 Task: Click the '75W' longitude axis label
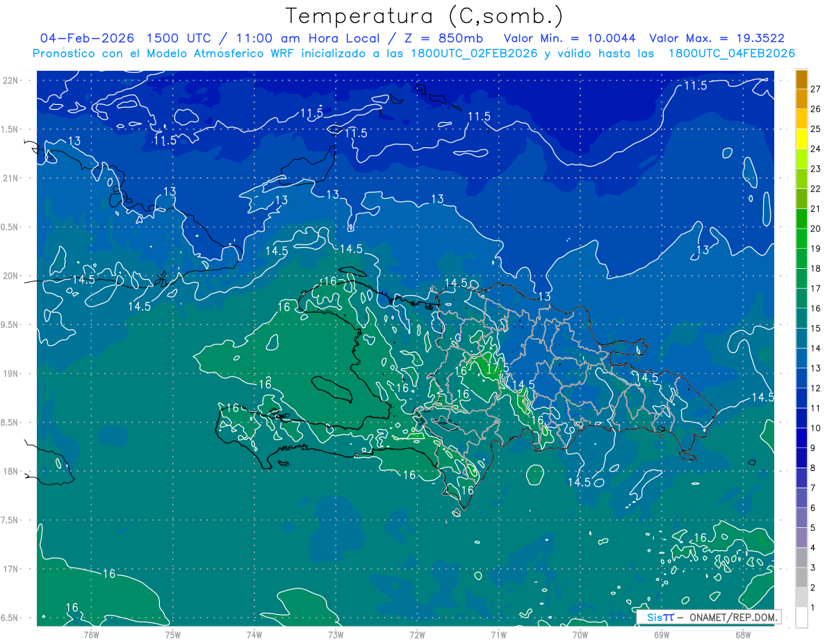(172, 635)
